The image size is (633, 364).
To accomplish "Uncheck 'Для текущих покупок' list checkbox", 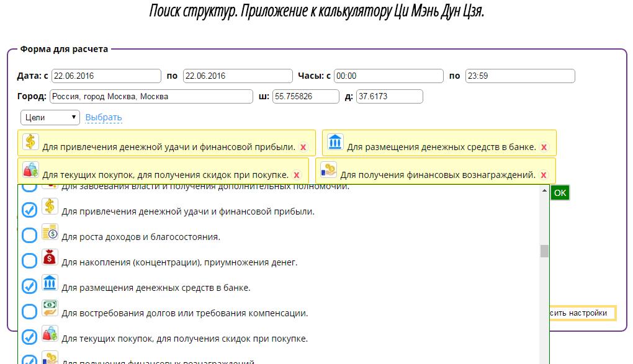I will coord(29,337).
